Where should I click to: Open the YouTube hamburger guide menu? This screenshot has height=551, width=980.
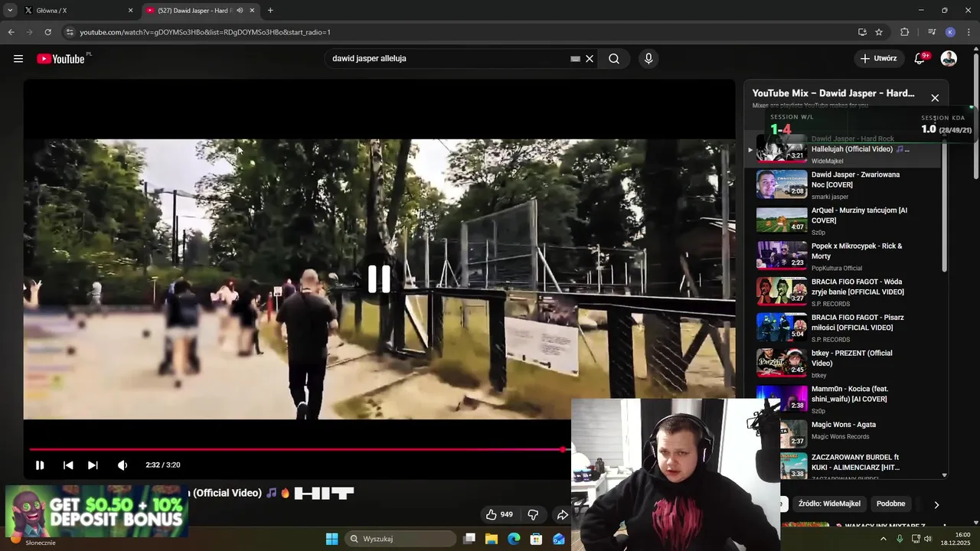(x=18, y=59)
